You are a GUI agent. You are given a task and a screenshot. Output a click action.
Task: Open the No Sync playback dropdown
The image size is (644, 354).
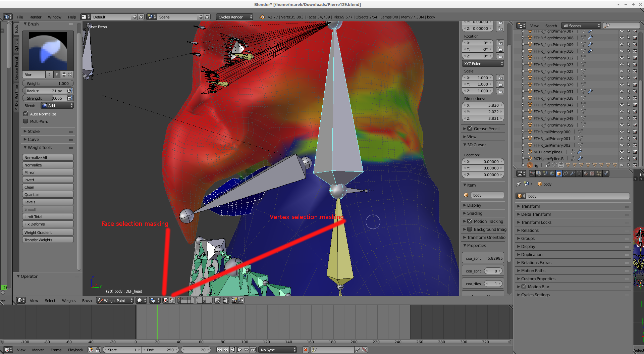coord(278,350)
